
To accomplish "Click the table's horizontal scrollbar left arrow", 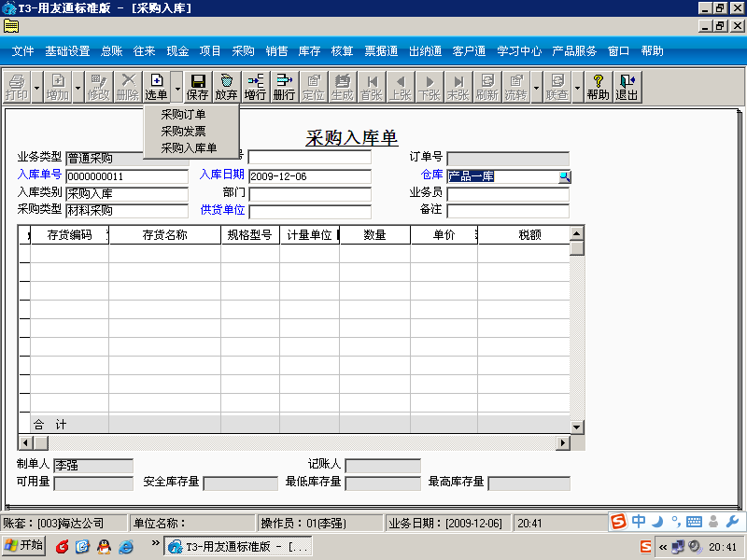I will point(25,443).
